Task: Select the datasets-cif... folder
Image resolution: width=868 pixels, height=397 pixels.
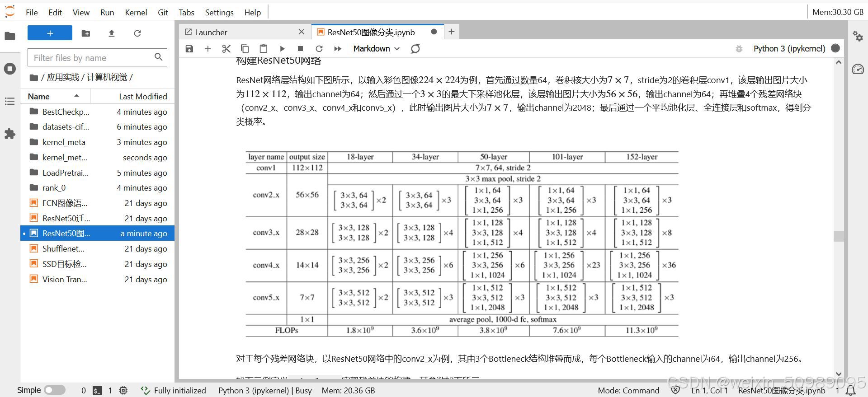Action: (97, 127)
